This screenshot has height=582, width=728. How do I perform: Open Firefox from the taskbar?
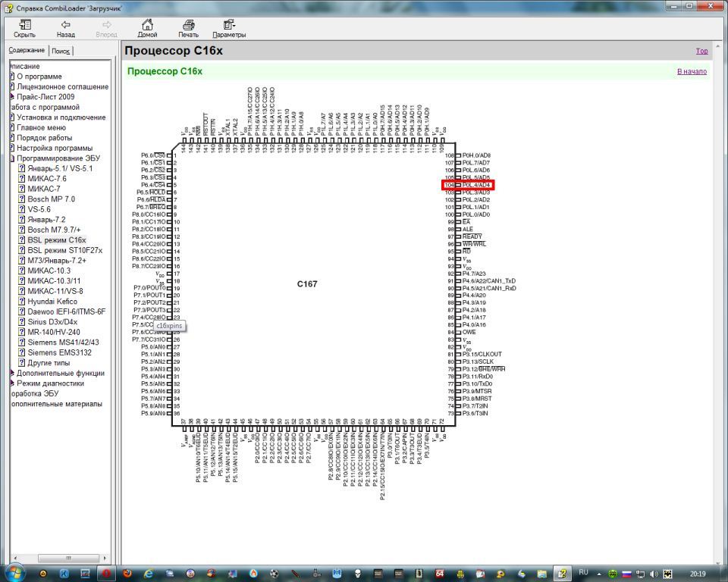pos(127,573)
